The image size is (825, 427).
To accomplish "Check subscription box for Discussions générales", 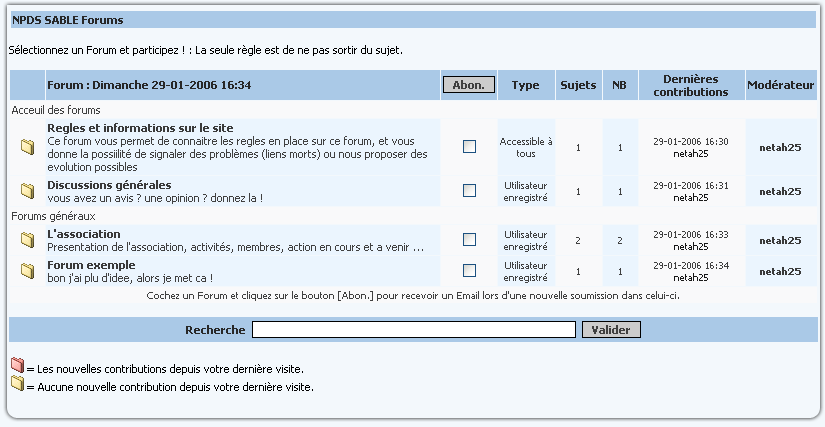I will click(x=469, y=190).
